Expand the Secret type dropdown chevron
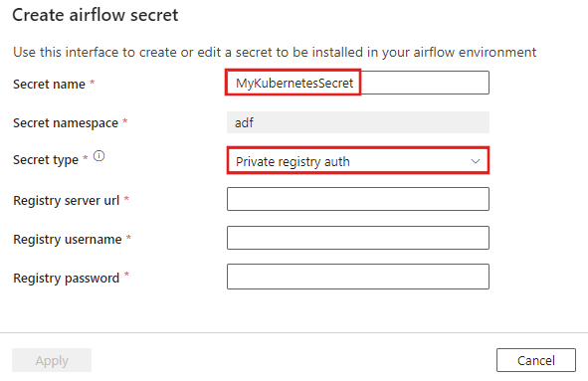The height and width of the screenshot is (381, 588). [x=476, y=161]
